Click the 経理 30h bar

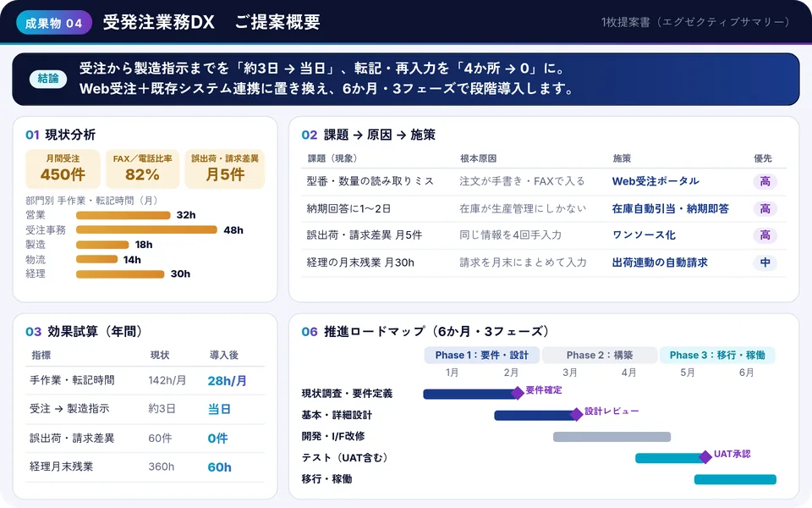[120, 274]
